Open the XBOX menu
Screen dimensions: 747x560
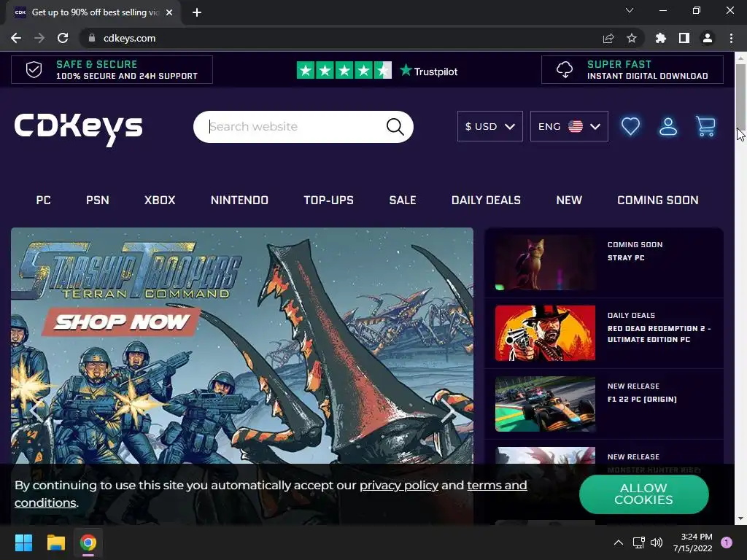tap(160, 200)
